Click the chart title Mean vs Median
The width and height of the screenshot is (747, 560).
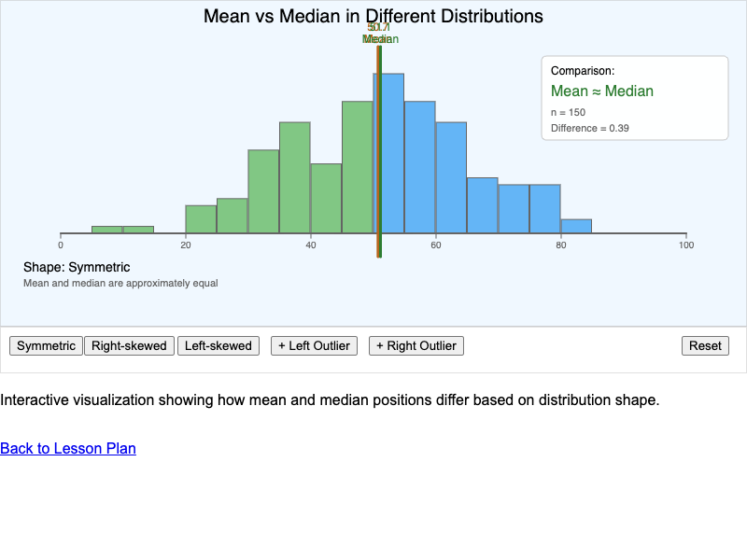373,16
